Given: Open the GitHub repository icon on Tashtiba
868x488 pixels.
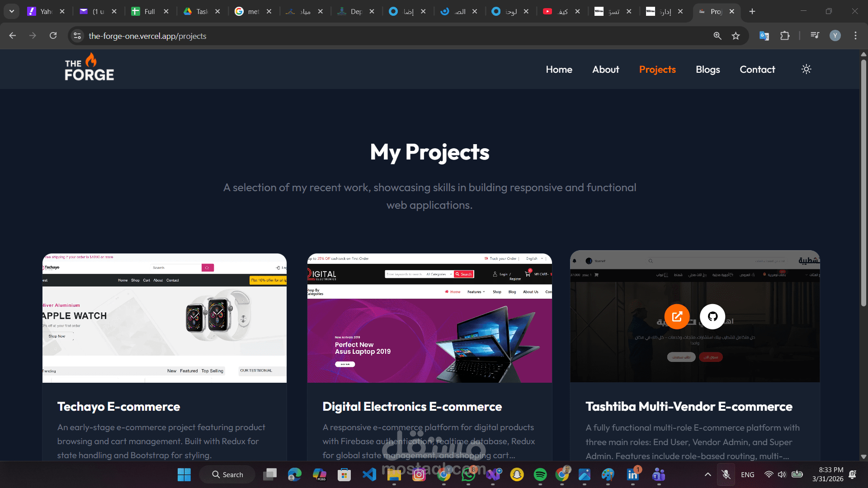Looking at the screenshot, I should click(x=712, y=316).
